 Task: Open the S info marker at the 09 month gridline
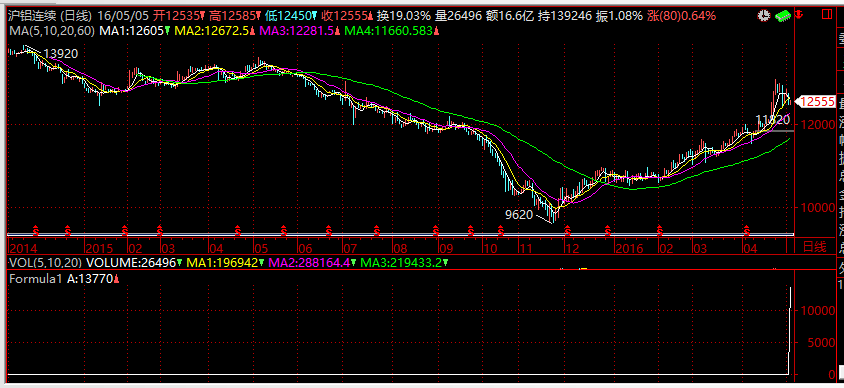(x=437, y=231)
